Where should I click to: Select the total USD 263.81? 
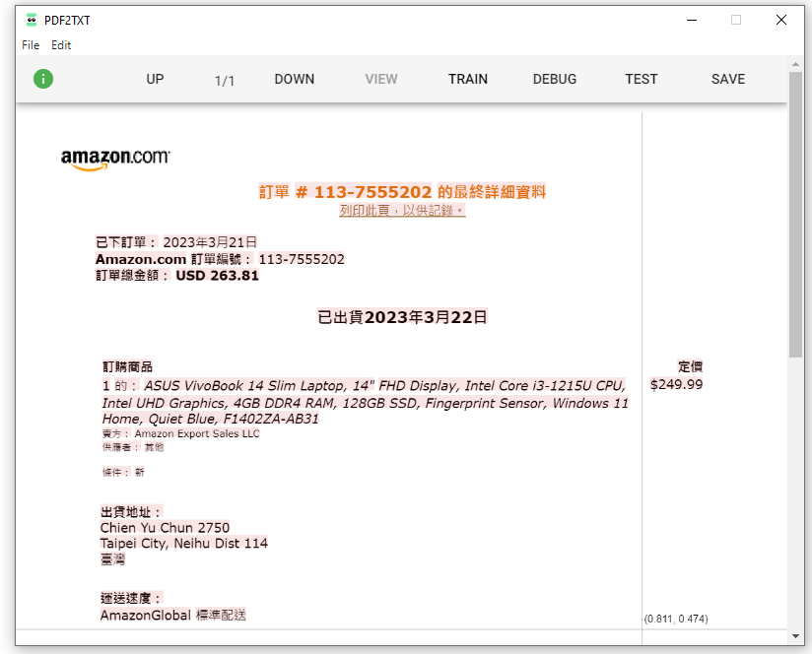217,275
